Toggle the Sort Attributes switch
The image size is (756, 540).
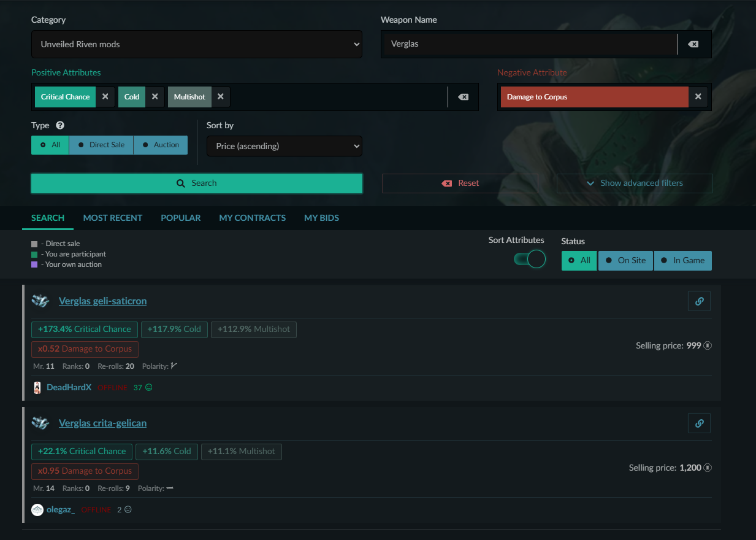click(x=529, y=260)
